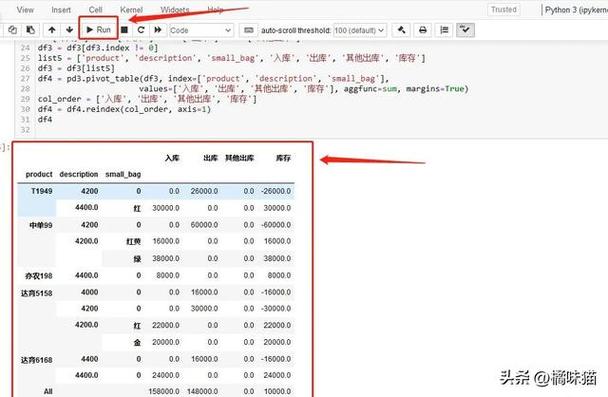The width and height of the screenshot is (608, 397).
Task: Open the command palette keyboard icon
Action: coord(249,30)
